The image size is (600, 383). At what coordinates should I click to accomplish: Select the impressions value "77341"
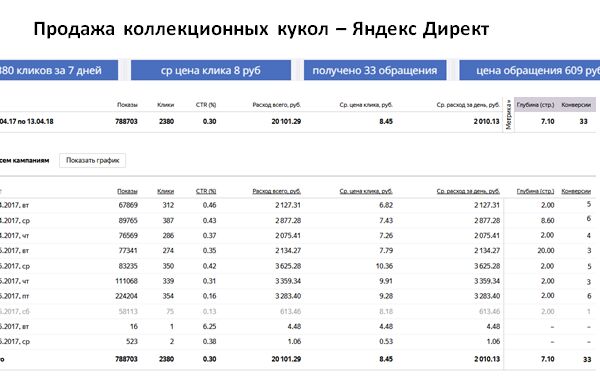(x=128, y=251)
